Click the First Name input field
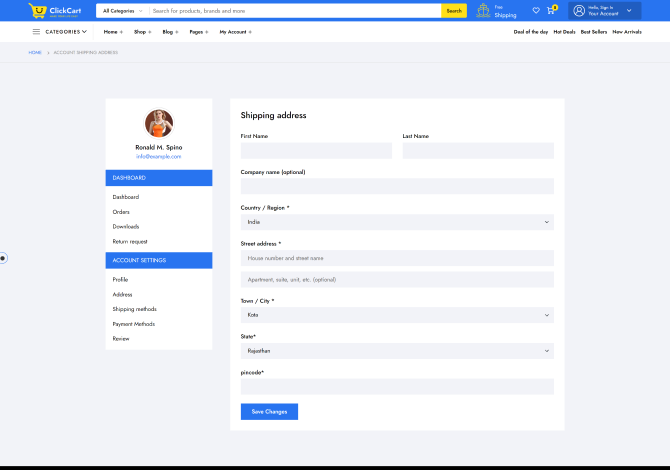This screenshot has height=470, width=670. [x=316, y=151]
